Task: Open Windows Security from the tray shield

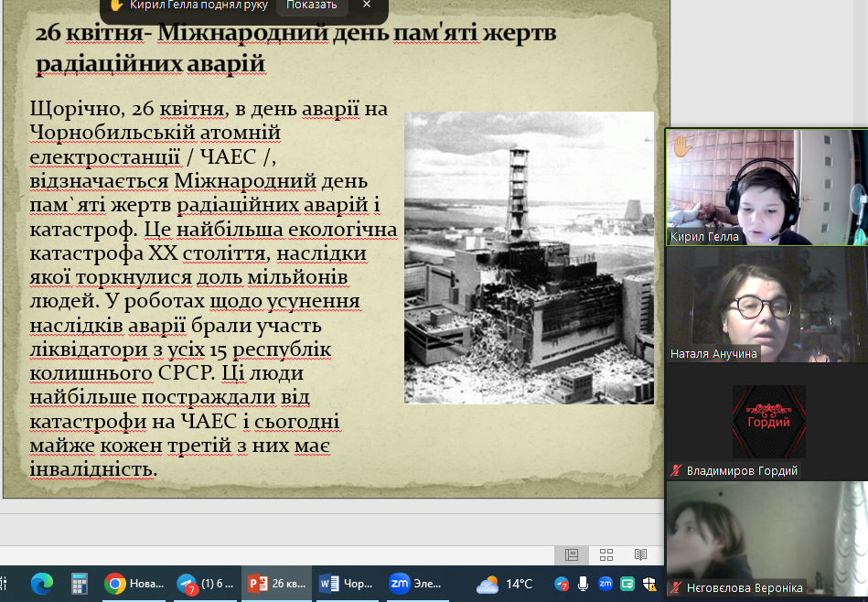Action: pyautogui.click(x=649, y=584)
